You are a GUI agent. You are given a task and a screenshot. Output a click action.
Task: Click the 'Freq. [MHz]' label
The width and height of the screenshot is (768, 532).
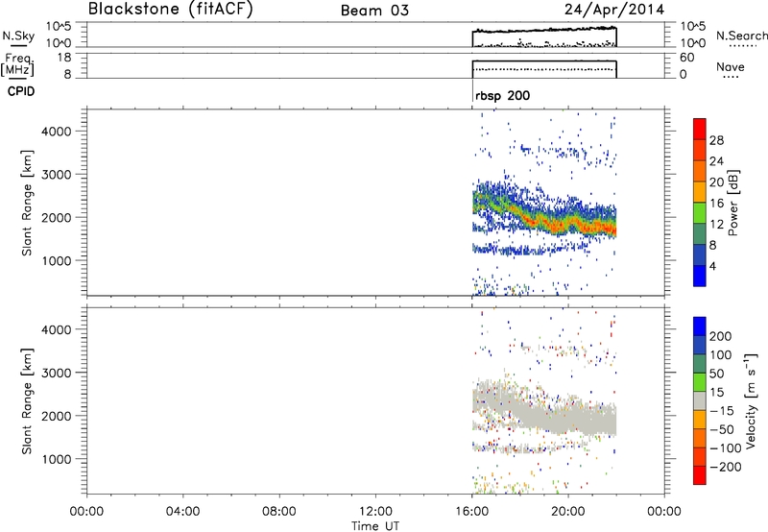pos(17,65)
